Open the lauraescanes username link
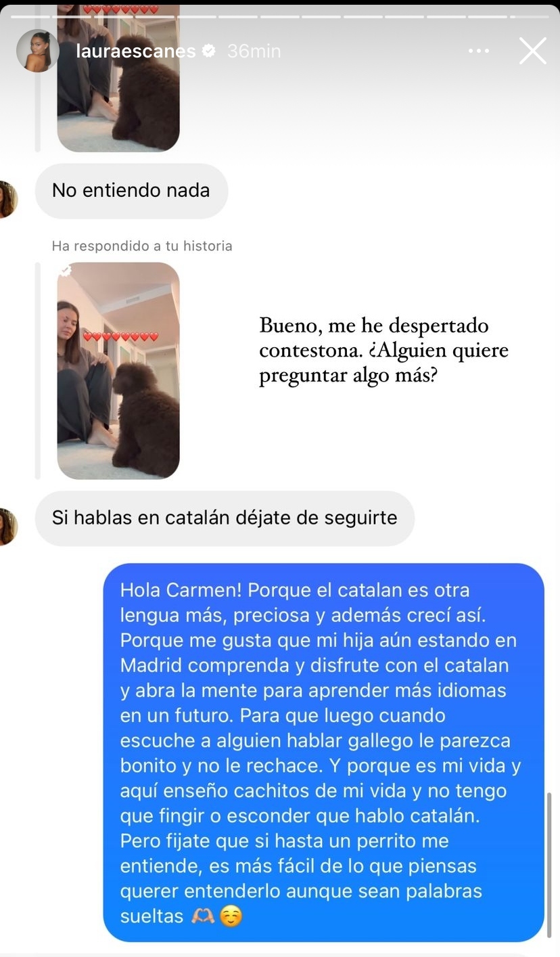The image size is (560, 957). click(x=137, y=51)
